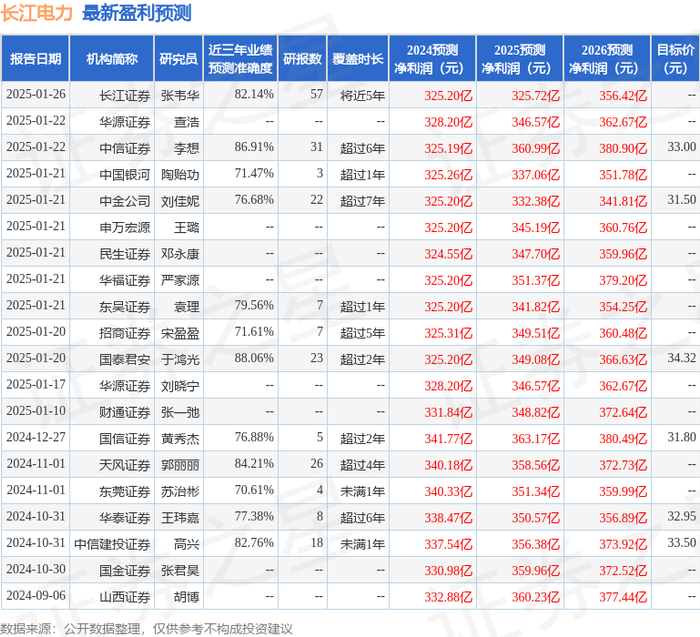Select the 中信建投证券 institution cell
The width and height of the screenshot is (700, 637).
112,544
